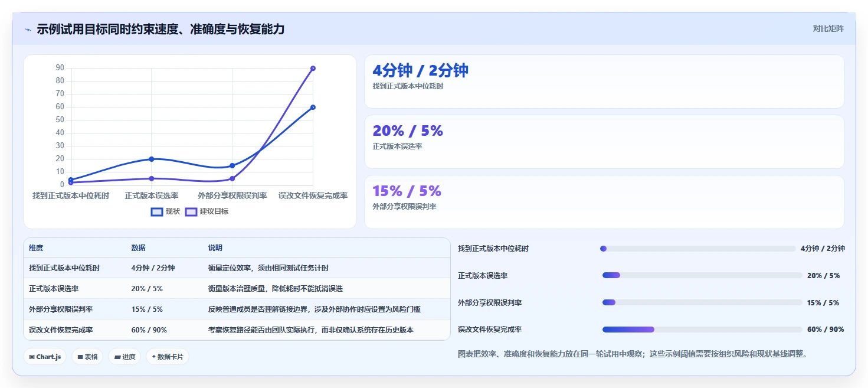Click the 维度 column header
Viewport: 868px width, 388px height.
(36, 248)
